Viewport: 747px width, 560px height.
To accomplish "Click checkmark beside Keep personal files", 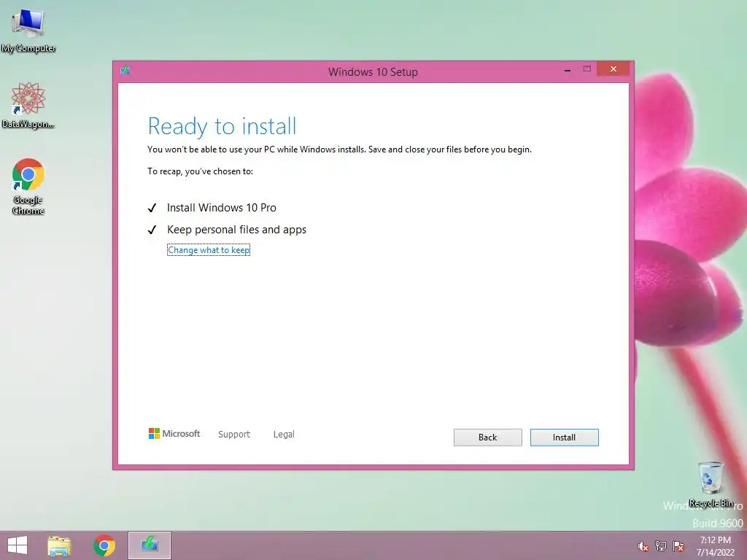I will tap(152, 230).
